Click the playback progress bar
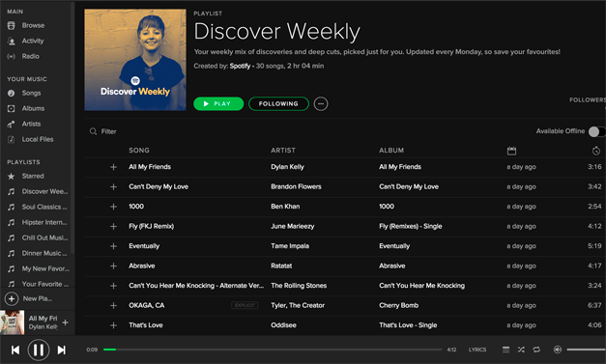Screen dimensions: 606x364 click(x=273, y=350)
